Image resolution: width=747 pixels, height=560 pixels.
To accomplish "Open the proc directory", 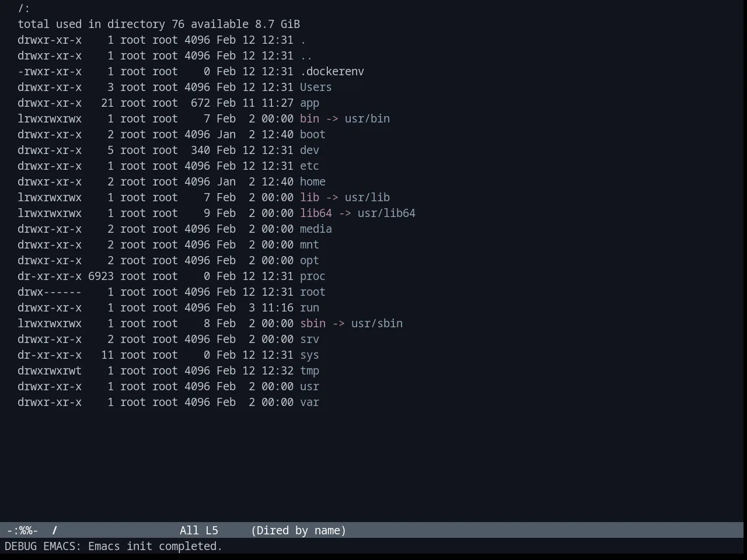I will point(312,276).
